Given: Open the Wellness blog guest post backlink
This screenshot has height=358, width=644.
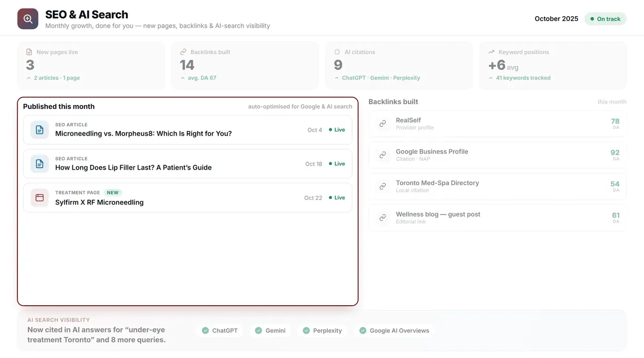Looking at the screenshot, I should click(498, 218).
